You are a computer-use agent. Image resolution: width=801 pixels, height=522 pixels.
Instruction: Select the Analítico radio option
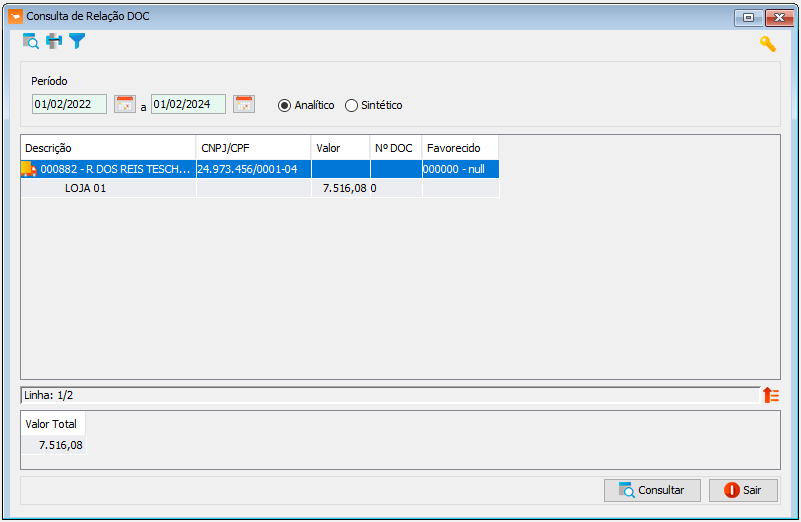coord(306,105)
